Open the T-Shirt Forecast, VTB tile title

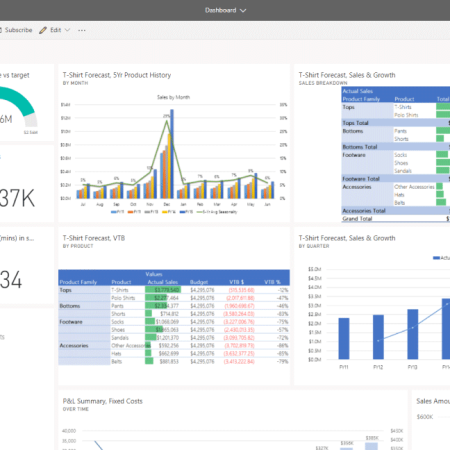(94, 238)
